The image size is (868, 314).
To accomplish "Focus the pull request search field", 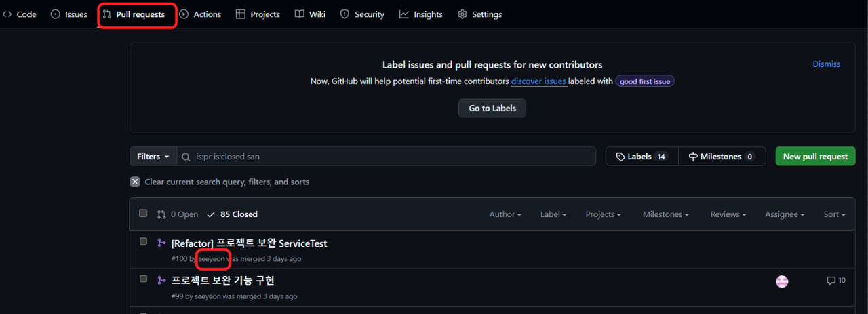I will (387, 157).
